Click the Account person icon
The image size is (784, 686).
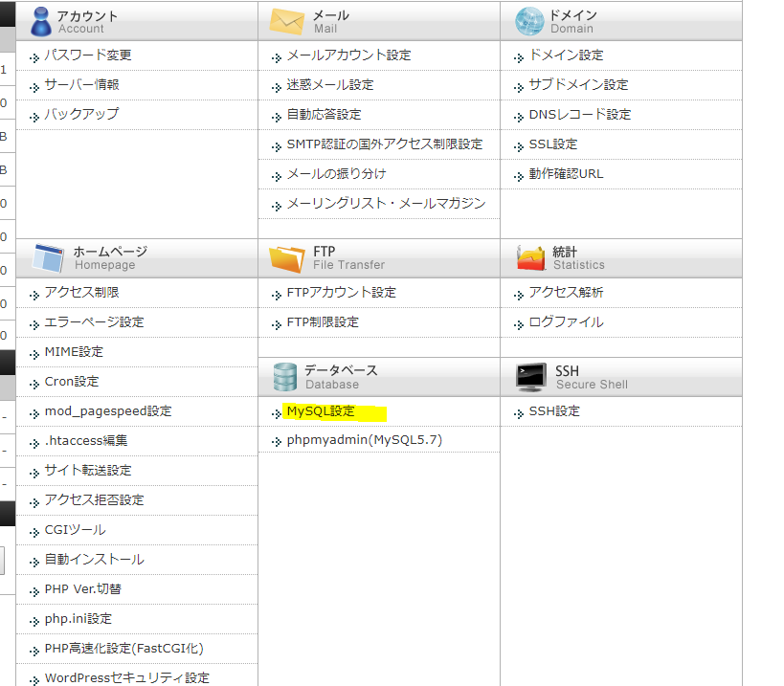[x=40, y=21]
